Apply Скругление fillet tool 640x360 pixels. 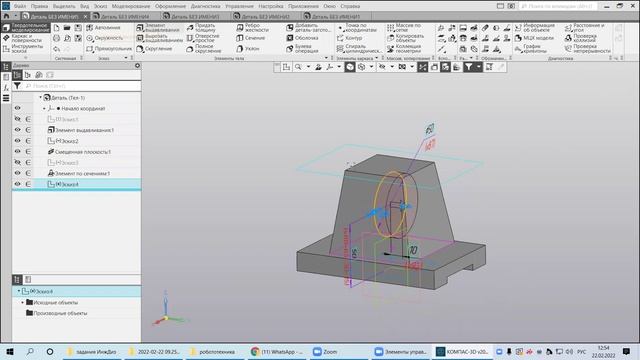pyautogui.click(x=154, y=49)
